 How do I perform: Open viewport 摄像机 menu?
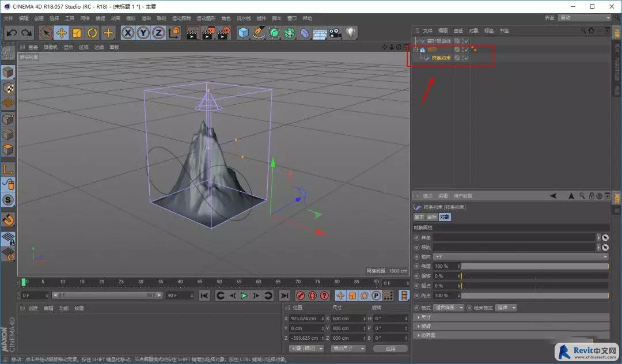coord(50,47)
